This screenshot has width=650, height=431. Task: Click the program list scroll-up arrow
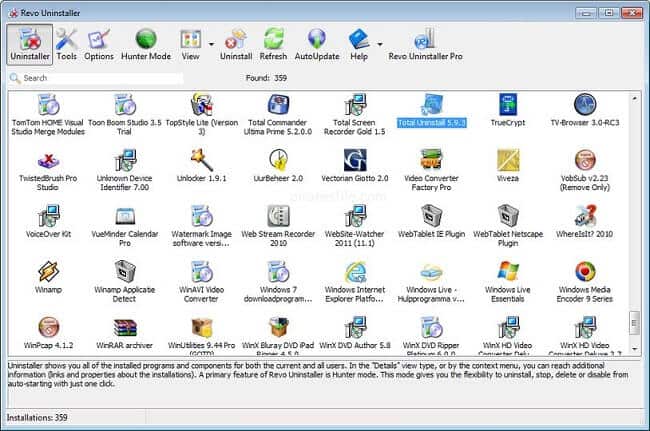point(634,99)
